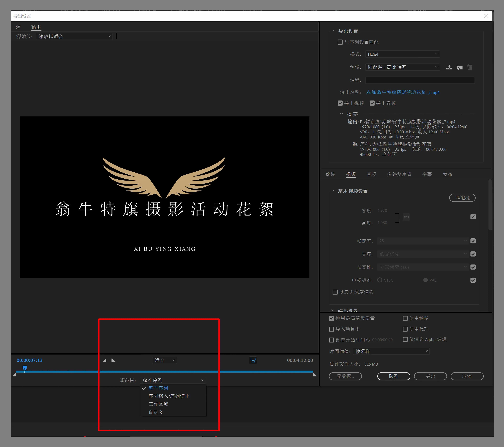Click the 队列 queue button
Screen dimensions: 504x447
pos(394,376)
